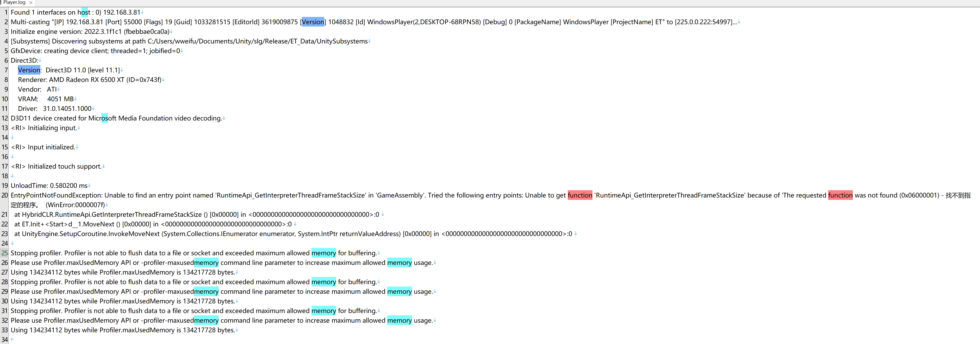Click 'Stopping profiler' on line 28
This screenshot has width=980, height=344.
[36, 282]
